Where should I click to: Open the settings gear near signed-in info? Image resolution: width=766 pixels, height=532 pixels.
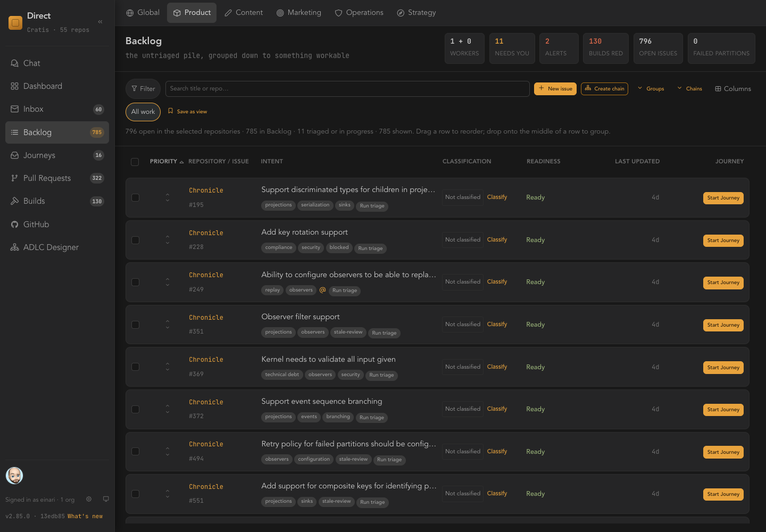point(89,499)
